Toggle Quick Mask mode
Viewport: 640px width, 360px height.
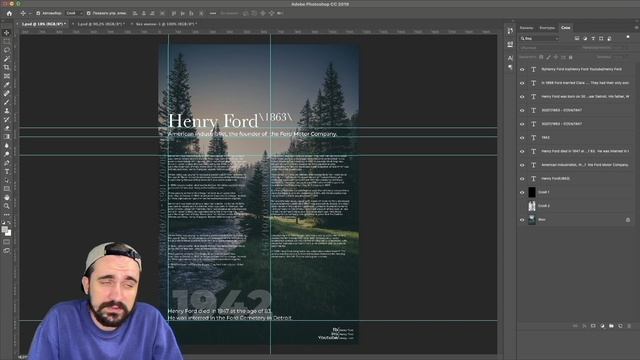pos(7,242)
